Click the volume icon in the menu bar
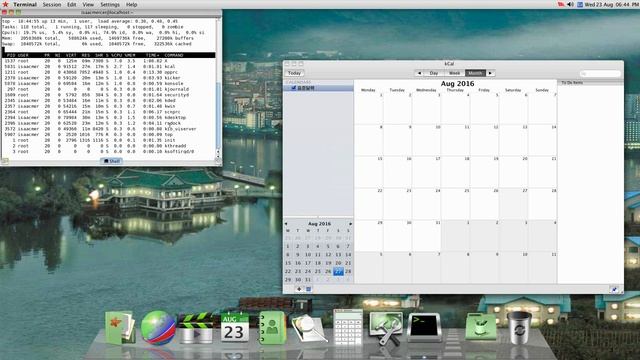This screenshot has height=360, width=640. pos(570,4)
